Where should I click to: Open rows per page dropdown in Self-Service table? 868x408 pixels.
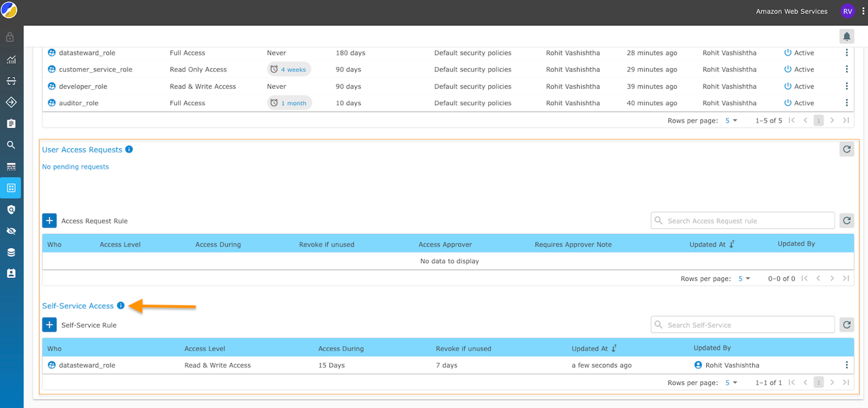coord(731,383)
